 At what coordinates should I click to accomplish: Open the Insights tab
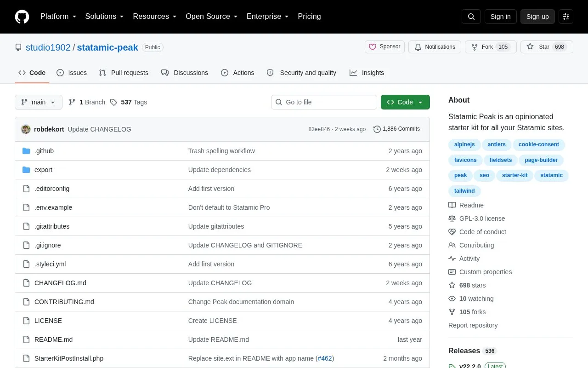[367, 73]
